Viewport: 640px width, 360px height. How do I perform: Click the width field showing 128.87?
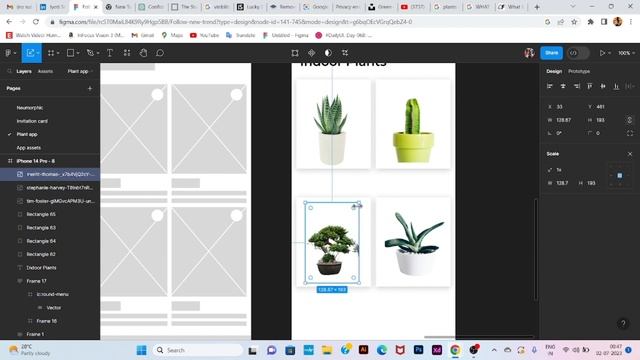(563, 120)
